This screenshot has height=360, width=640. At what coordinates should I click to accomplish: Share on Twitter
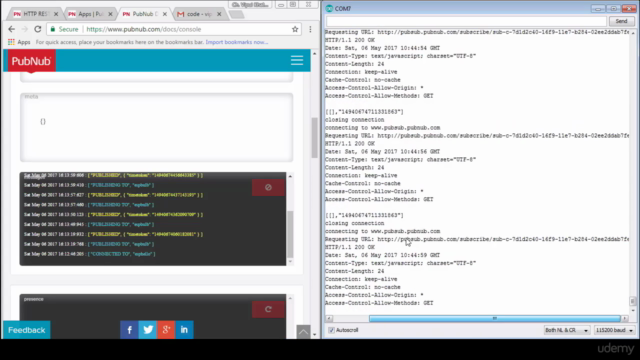pos(148,330)
